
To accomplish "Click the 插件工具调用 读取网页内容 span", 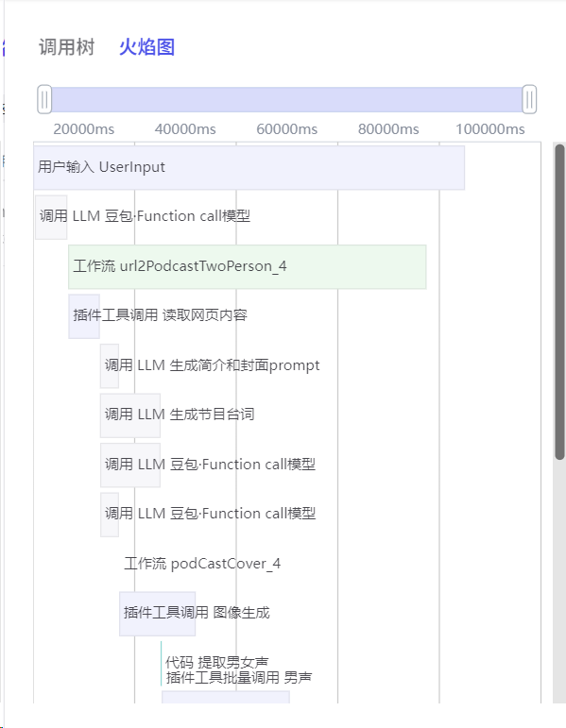I will coord(84,316).
